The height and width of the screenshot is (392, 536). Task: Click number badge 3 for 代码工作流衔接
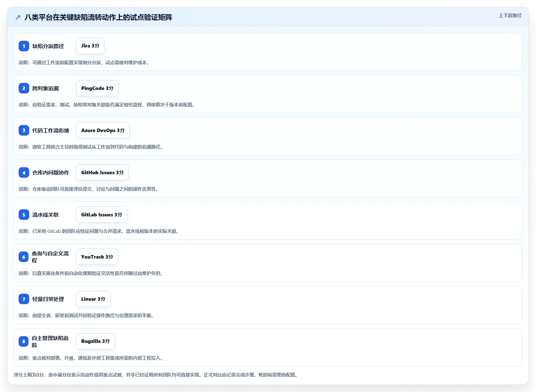(24, 130)
